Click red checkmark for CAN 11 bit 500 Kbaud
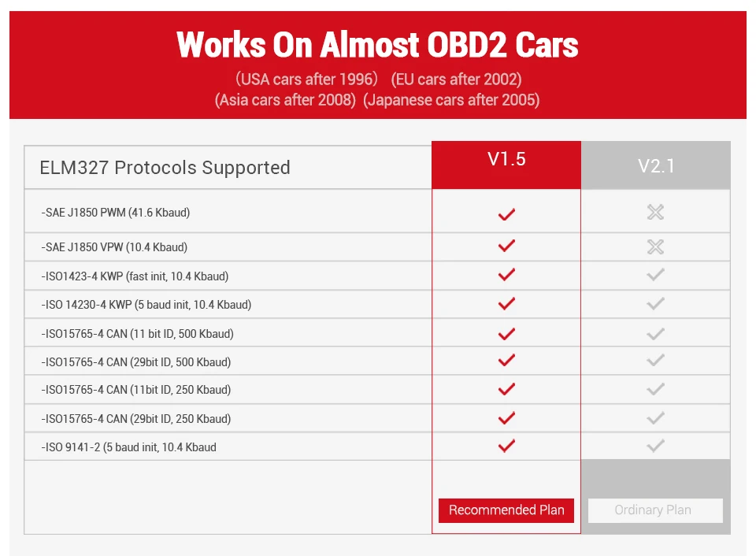 coord(506,334)
